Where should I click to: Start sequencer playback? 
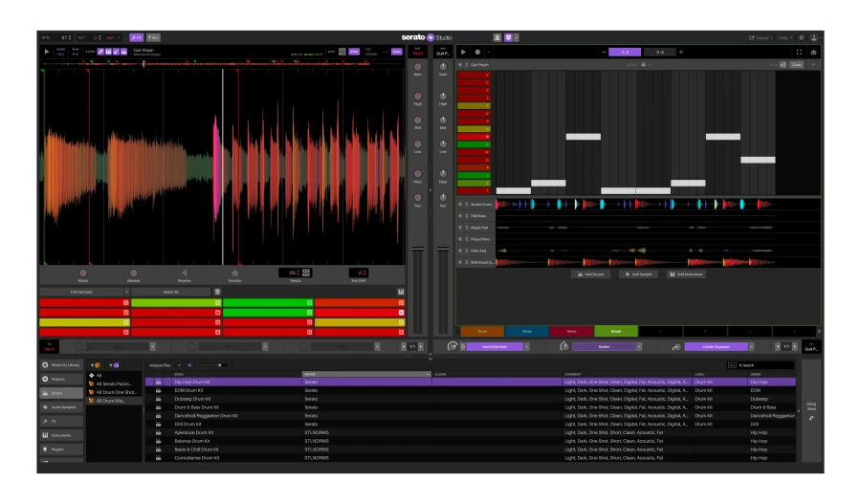pos(463,53)
